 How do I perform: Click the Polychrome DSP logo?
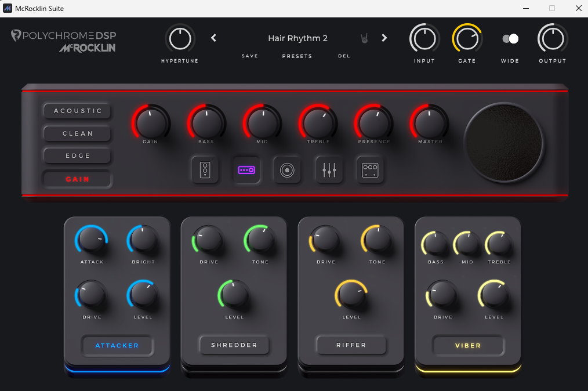click(x=64, y=36)
